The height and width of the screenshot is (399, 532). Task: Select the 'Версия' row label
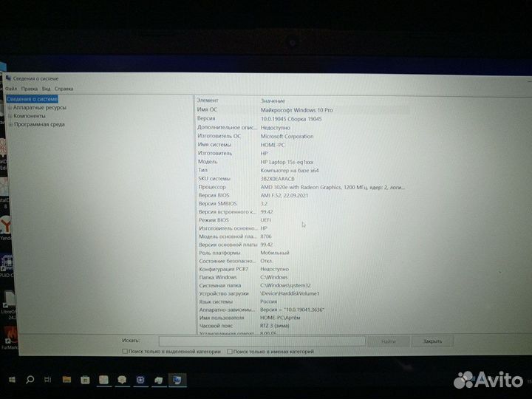click(206, 118)
